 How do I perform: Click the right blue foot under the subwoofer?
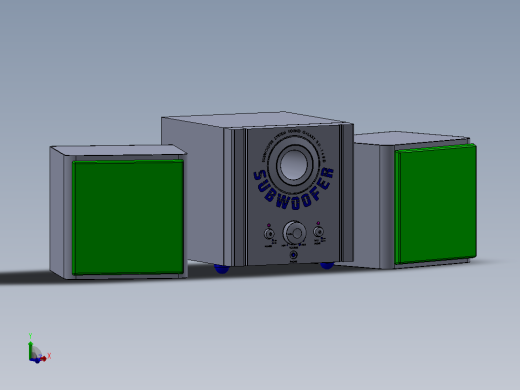coord(327,265)
